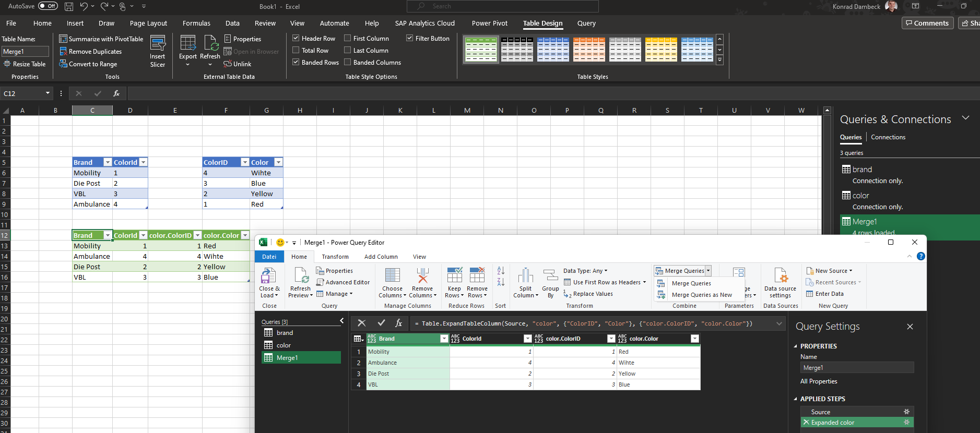Click sort ascending icon in Power Query
Viewport: 980px width, 433px height.
501,270
